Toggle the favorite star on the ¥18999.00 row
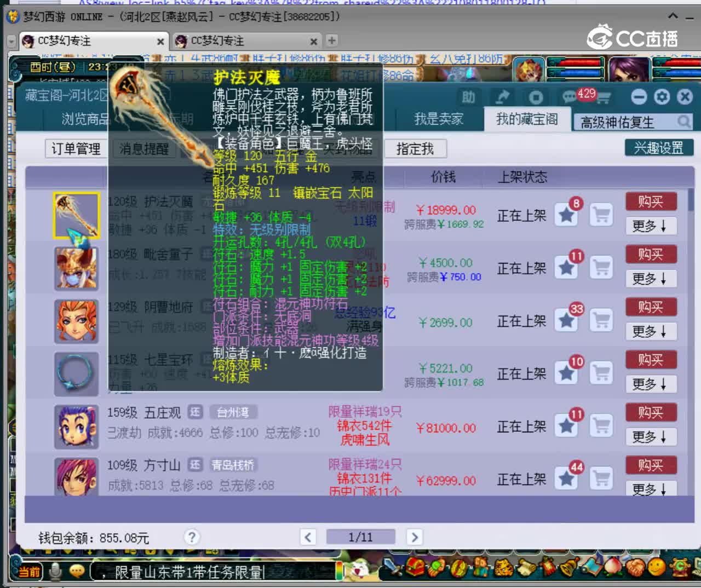 567,215
